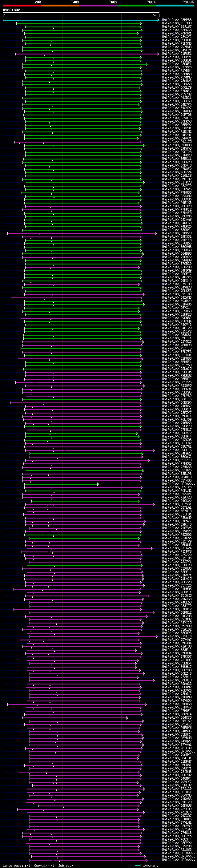Open hit UniRef100_Q887W2
The width and height of the screenshot is (197, 868).
pyautogui.click(x=177, y=775)
